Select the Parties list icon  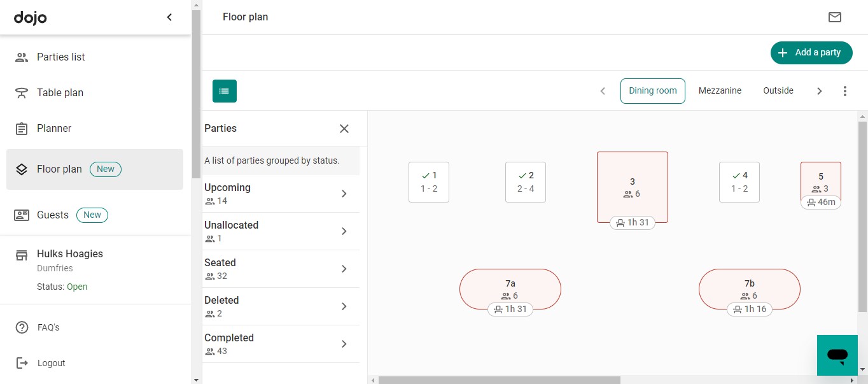pos(21,57)
